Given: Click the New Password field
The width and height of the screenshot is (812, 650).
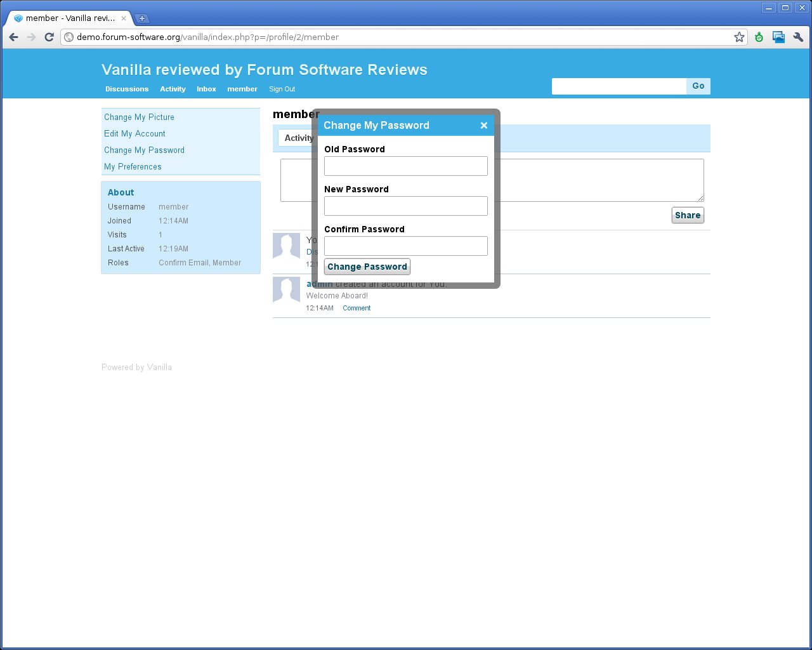Looking at the screenshot, I should coord(406,206).
